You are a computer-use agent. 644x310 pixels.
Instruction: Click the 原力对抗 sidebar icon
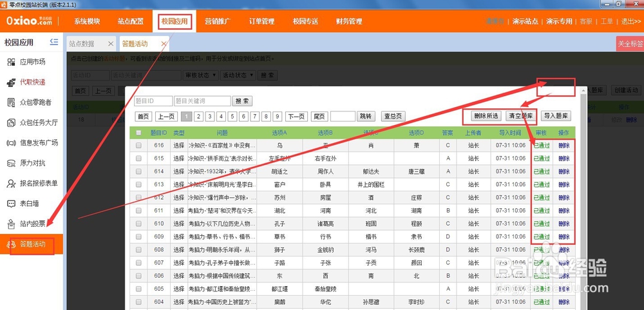(x=11, y=163)
